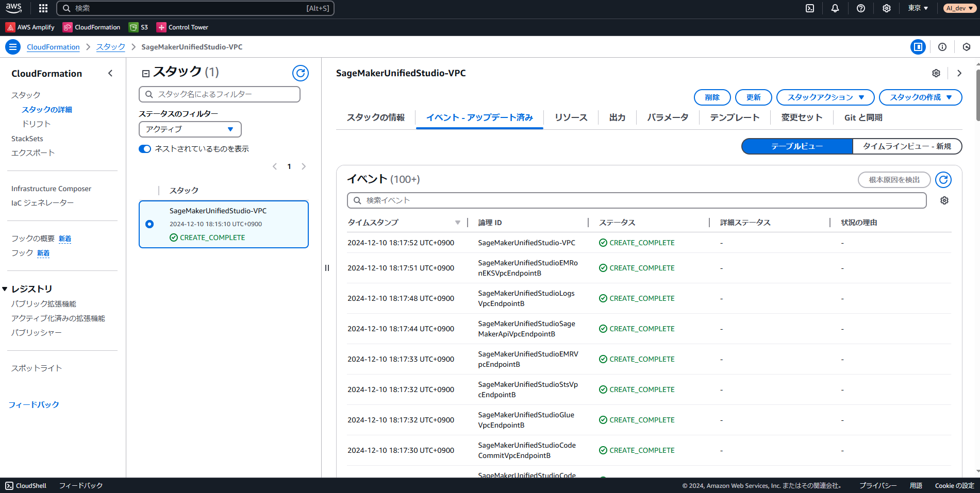Click the delete stack button

coord(712,97)
